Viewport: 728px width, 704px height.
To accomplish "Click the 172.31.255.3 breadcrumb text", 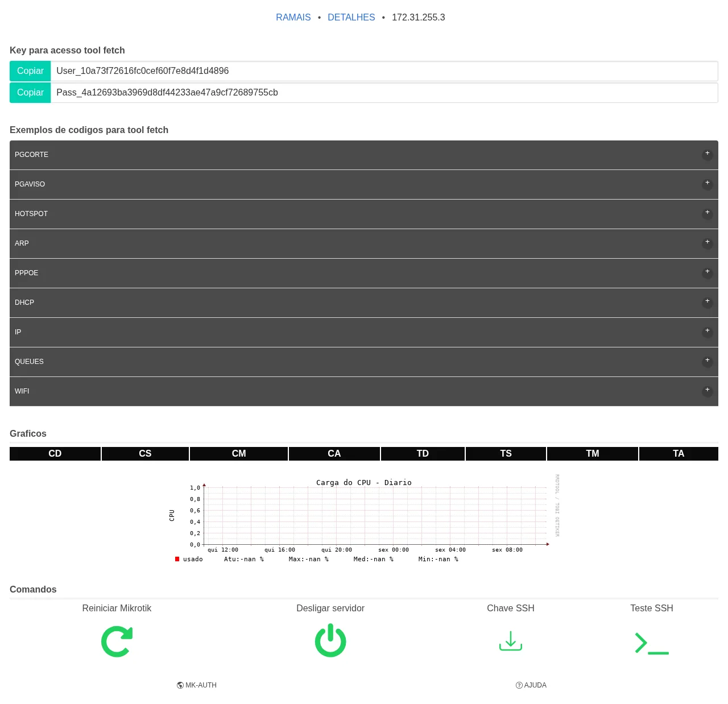I will tap(419, 18).
